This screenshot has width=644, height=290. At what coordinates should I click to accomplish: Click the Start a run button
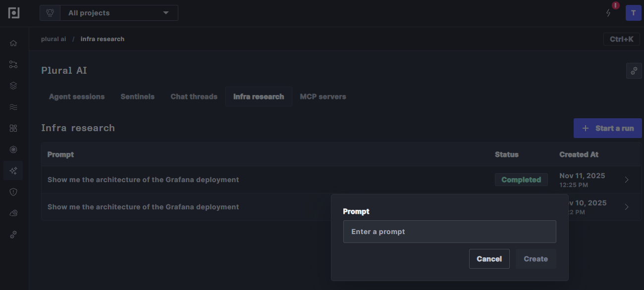[x=607, y=128]
